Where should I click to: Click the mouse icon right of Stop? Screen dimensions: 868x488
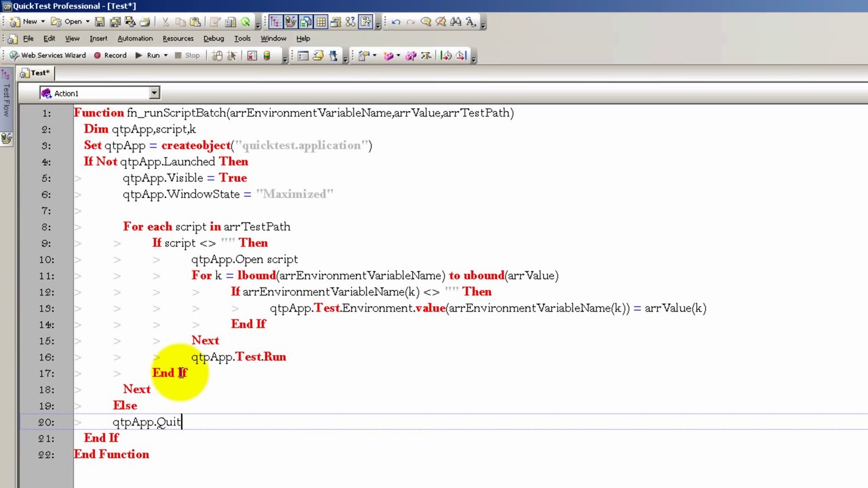(x=218, y=56)
